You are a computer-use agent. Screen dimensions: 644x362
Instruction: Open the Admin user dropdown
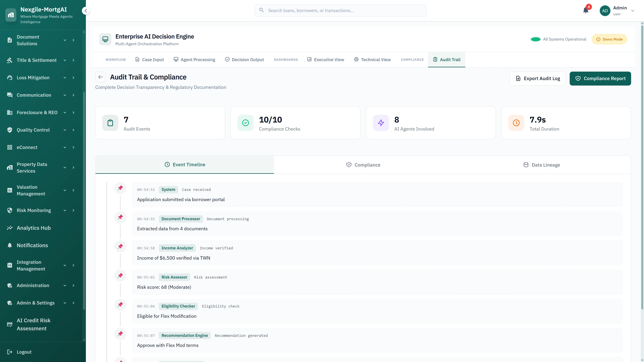(x=633, y=11)
